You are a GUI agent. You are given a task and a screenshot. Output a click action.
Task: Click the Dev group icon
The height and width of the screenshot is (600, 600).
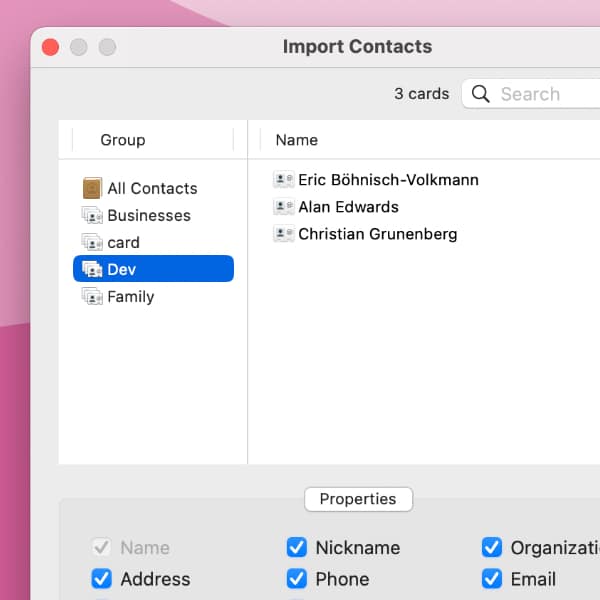[x=92, y=269]
